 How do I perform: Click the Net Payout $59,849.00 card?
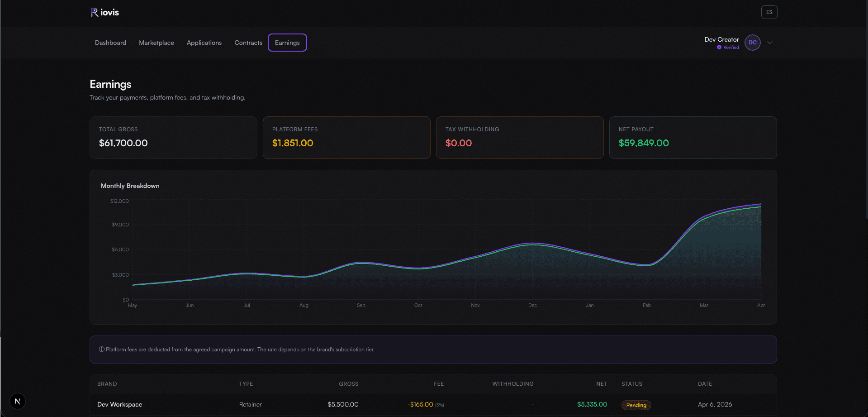click(x=693, y=138)
